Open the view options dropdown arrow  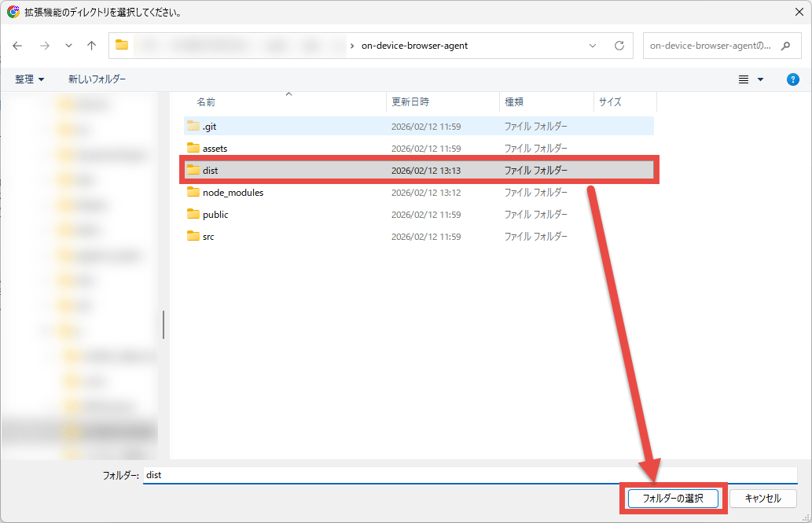(x=760, y=79)
